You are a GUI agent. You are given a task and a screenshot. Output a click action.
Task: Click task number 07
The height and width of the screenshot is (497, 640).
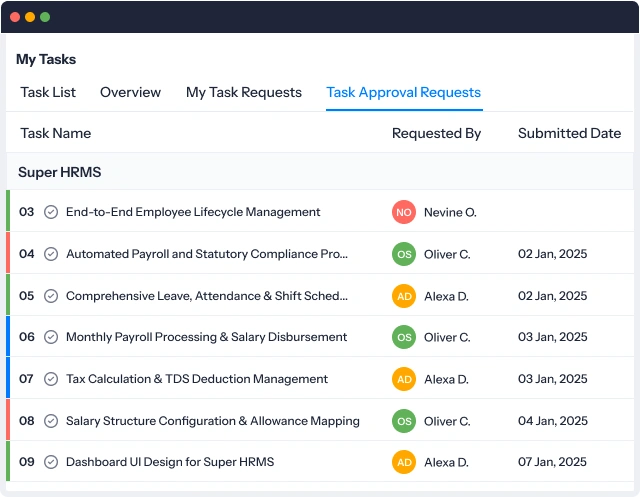point(27,379)
